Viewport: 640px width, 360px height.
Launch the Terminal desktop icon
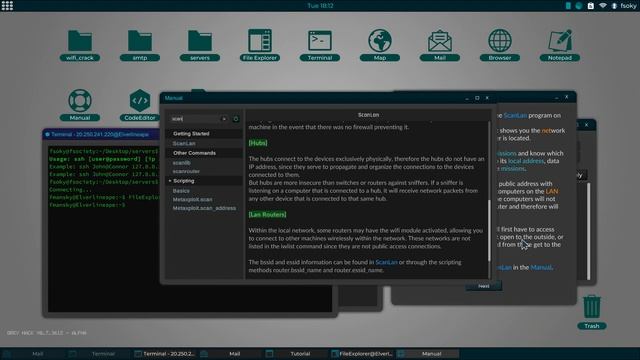[x=320, y=45]
